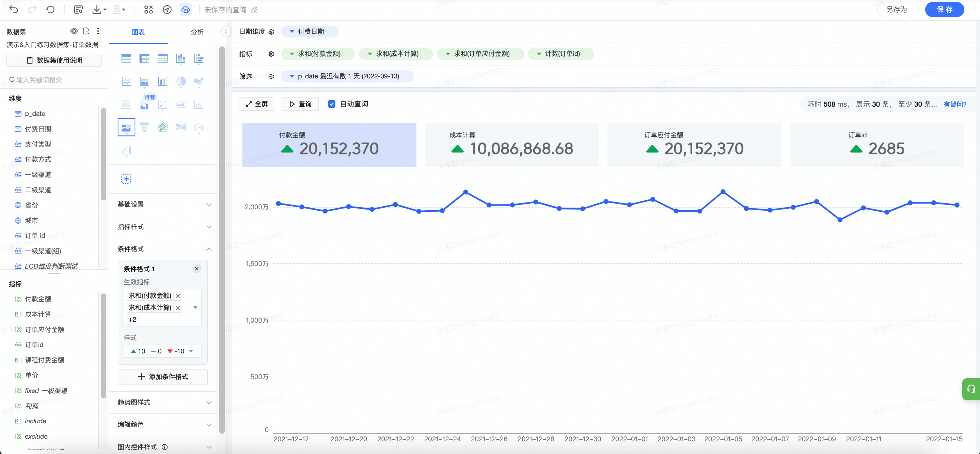Collapse the config panel with left chevron
The image size is (980, 454).
[226, 32]
